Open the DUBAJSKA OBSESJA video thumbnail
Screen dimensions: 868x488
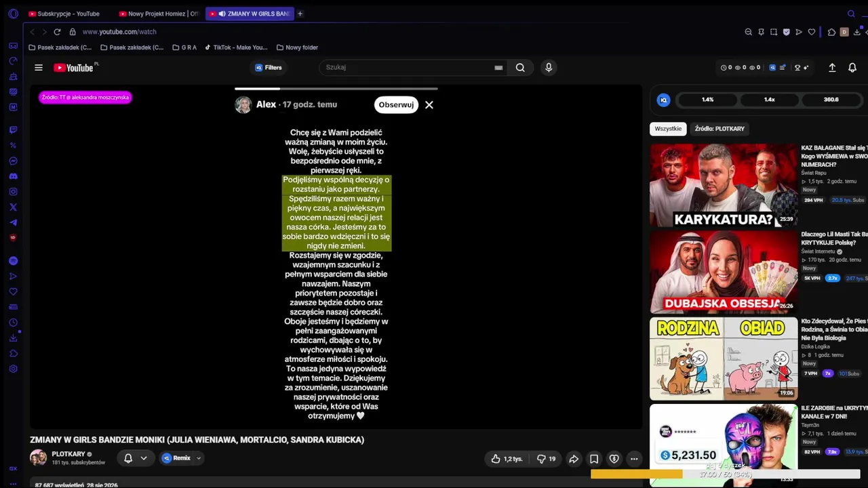(x=724, y=272)
